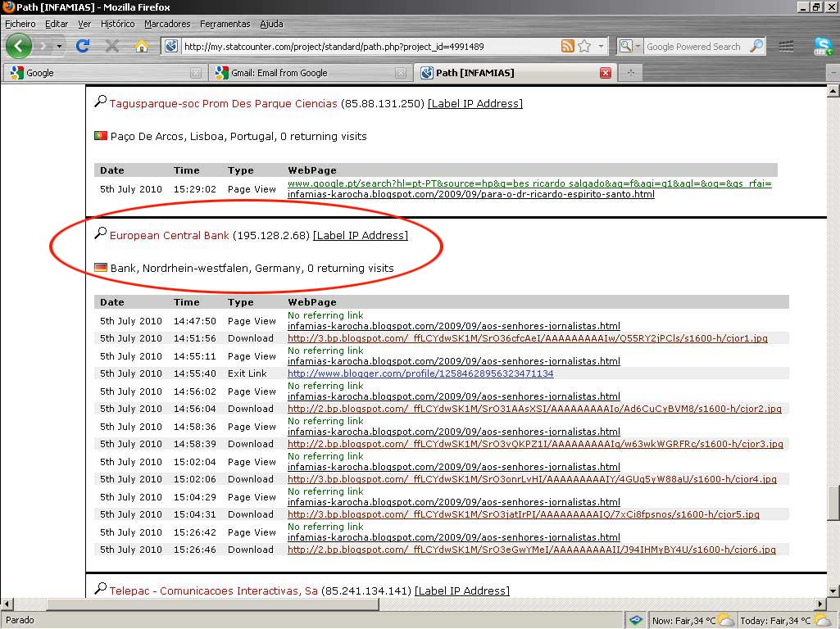Click the Google Powered Search field
The height and width of the screenshot is (629, 840).
tap(695, 47)
